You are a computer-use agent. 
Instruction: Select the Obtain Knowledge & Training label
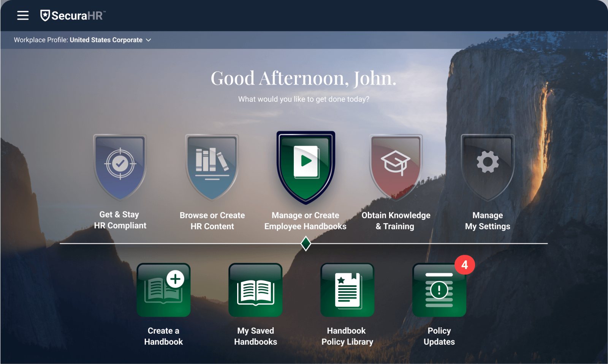click(x=396, y=221)
